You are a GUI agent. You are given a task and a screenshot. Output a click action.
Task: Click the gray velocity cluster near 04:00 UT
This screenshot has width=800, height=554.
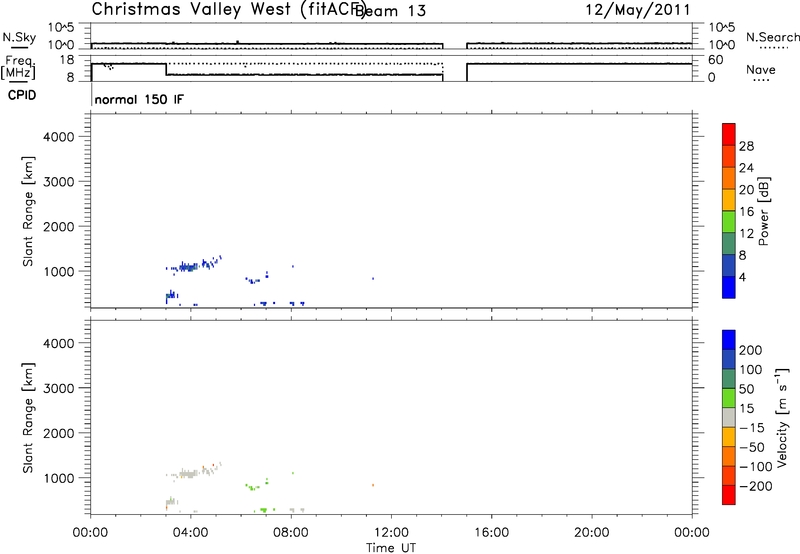tap(188, 473)
